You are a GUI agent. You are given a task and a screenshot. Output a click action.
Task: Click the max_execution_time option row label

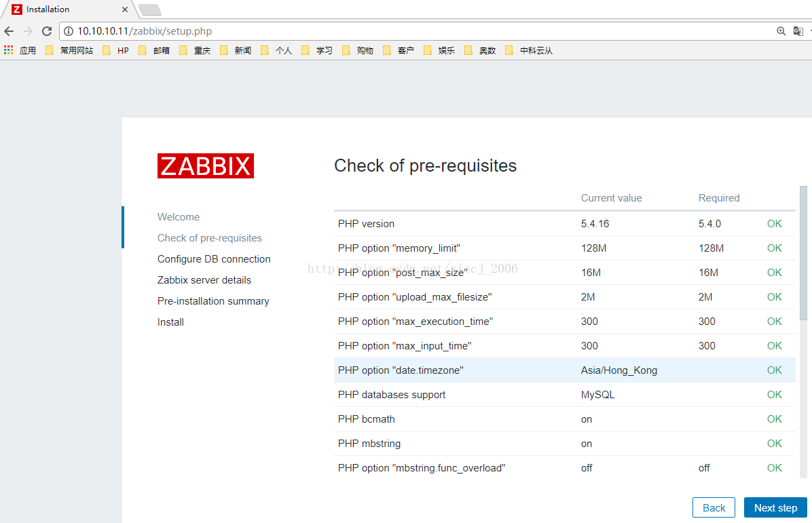416,322
